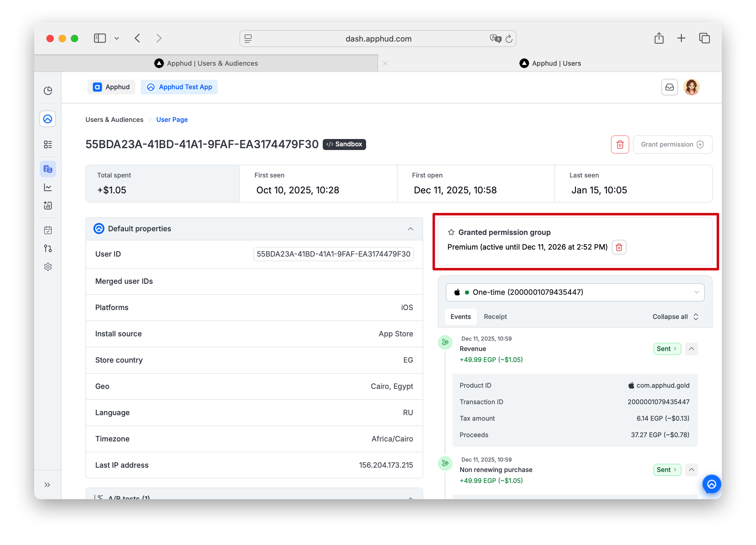Open a new Safari tab
The width and height of the screenshot is (756, 545).
point(681,38)
